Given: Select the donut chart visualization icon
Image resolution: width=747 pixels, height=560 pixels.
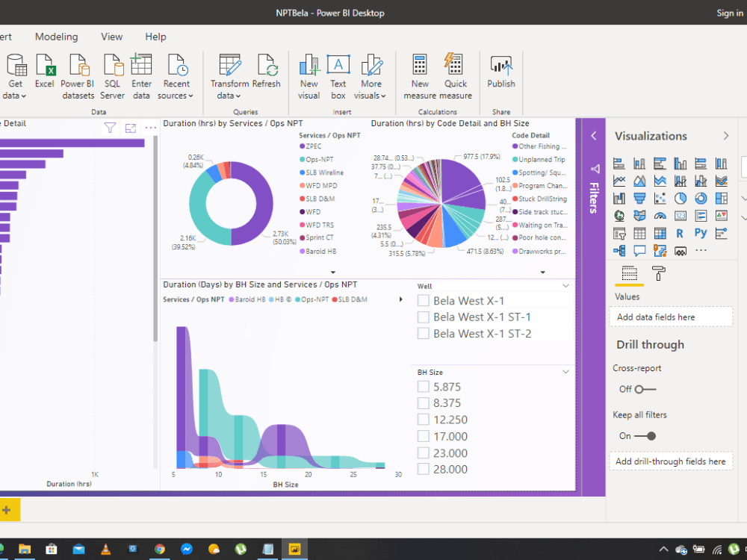Looking at the screenshot, I should (x=701, y=198).
